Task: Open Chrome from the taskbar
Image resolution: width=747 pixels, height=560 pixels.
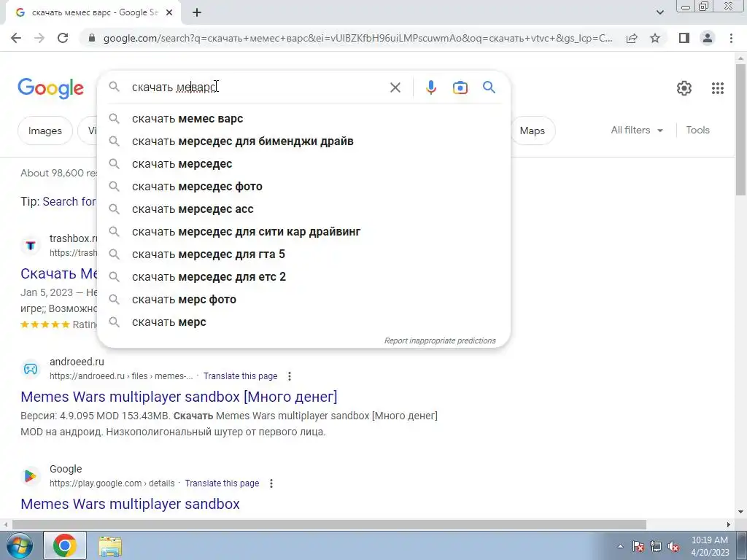Action: click(x=65, y=545)
